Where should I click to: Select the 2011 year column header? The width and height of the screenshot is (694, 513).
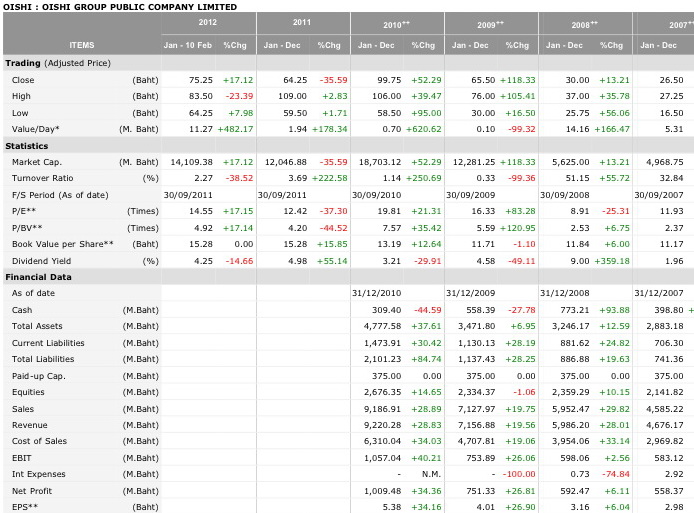[x=302, y=22]
